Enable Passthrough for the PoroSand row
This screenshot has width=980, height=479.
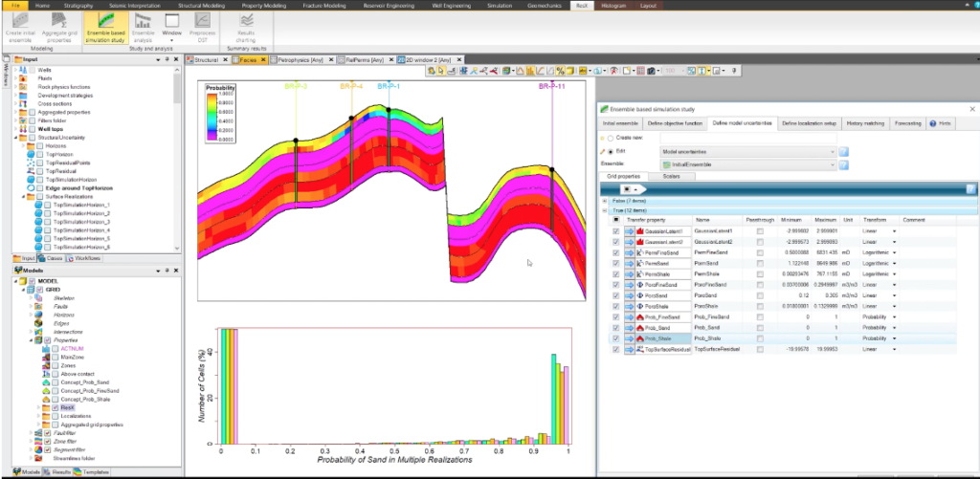(x=760, y=296)
